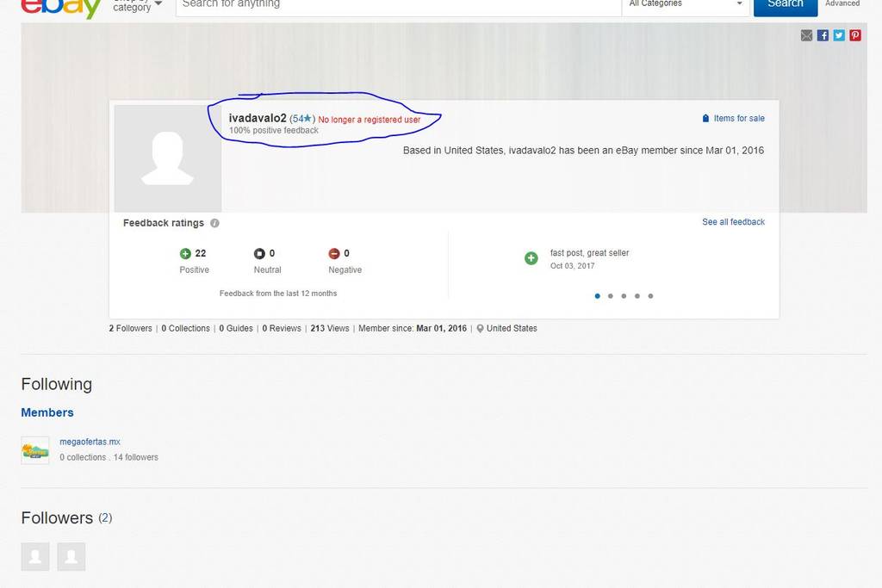Click 'Member since: Mar 01, 2016' text
Image resolution: width=882 pixels, height=588 pixels.
pos(413,328)
